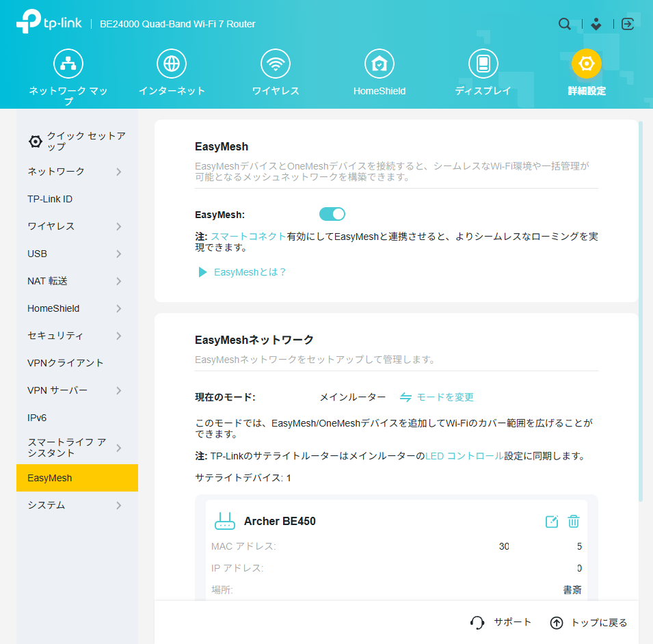The width and height of the screenshot is (653, 644).
Task: Click the logout icon in header
Action: (x=628, y=24)
